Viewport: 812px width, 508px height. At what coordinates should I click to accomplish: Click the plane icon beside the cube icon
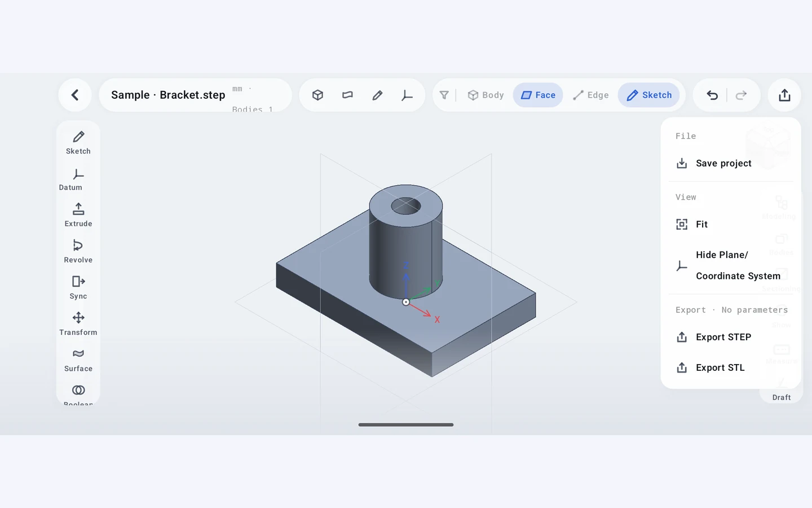click(x=347, y=95)
